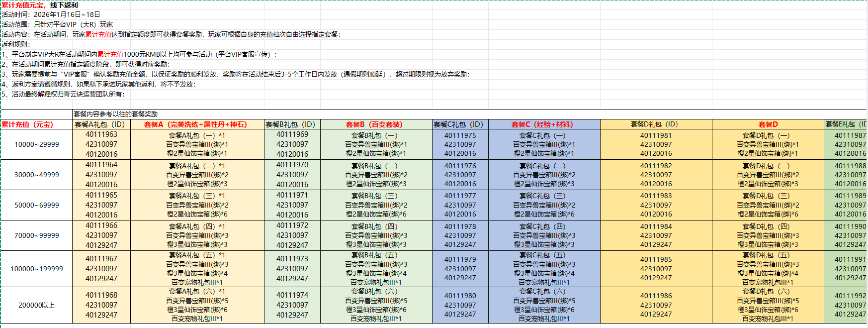Screen dimensions: 868x328
Task: Click the 返利规则 heading cell
Action: coord(16,44)
